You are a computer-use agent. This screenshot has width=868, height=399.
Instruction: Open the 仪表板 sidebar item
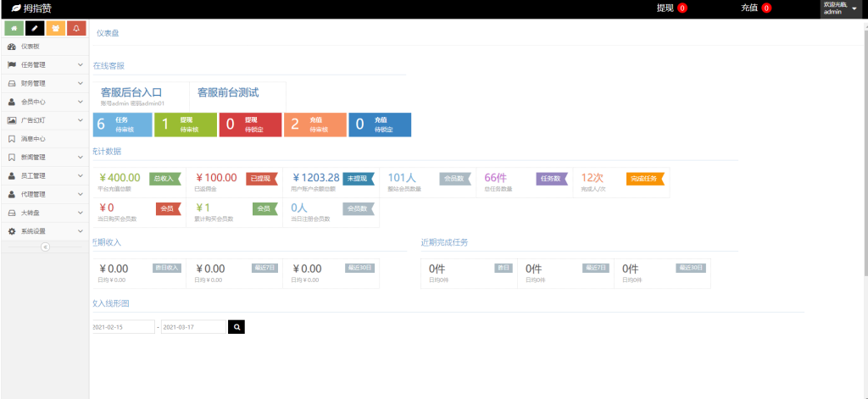point(45,47)
